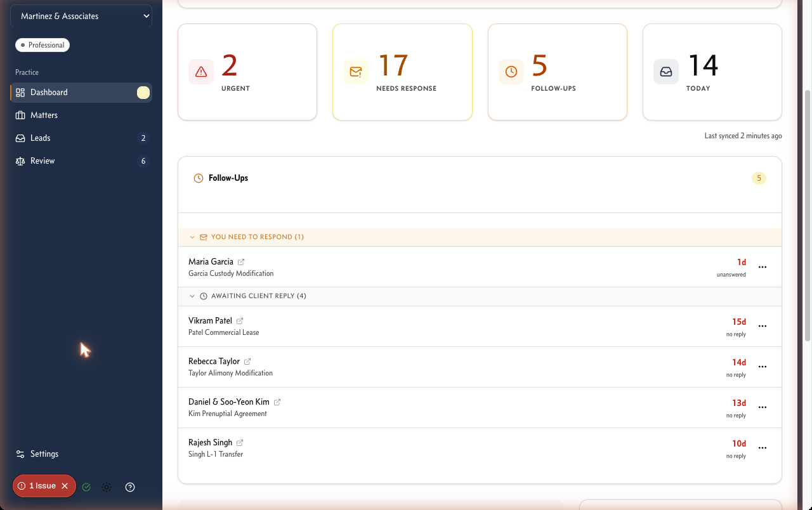Click the 1d unanswered indicator

pyautogui.click(x=731, y=268)
